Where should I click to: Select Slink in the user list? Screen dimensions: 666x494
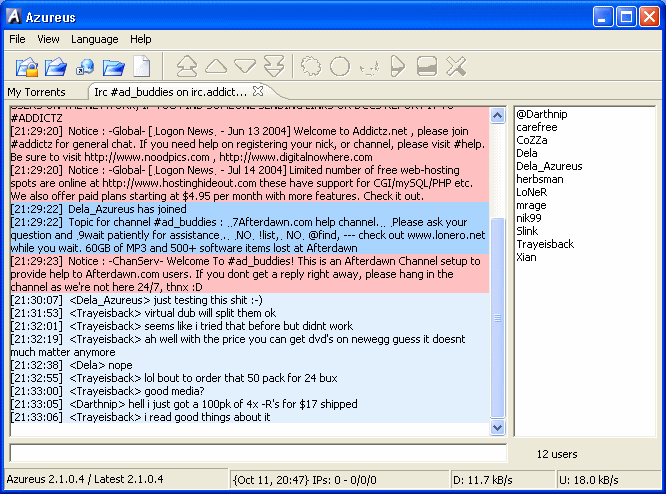click(x=527, y=231)
